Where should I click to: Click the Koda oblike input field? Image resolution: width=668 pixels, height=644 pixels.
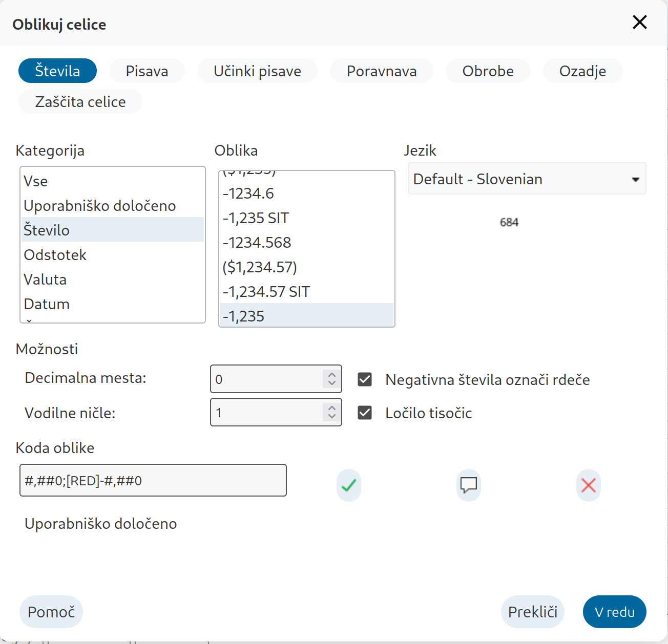click(153, 480)
